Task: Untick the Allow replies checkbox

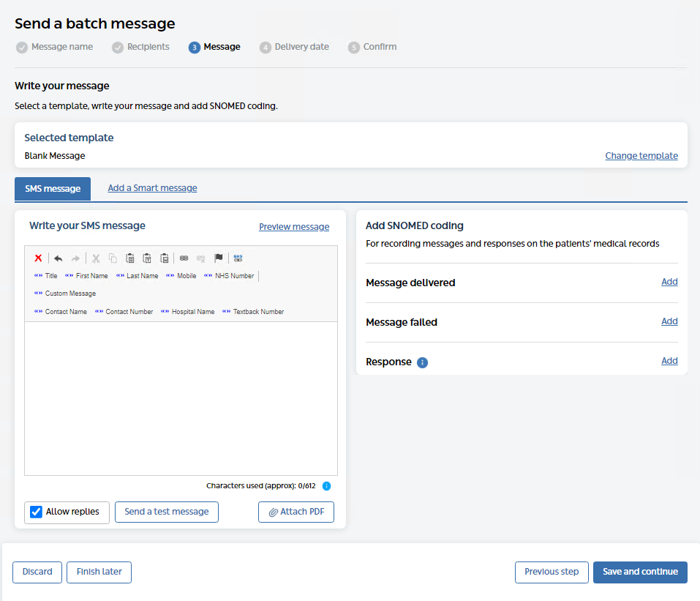Action: (36, 512)
